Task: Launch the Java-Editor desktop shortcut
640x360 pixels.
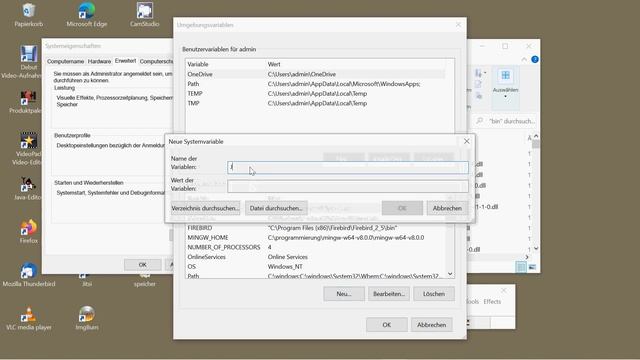Action: [x=28, y=189]
